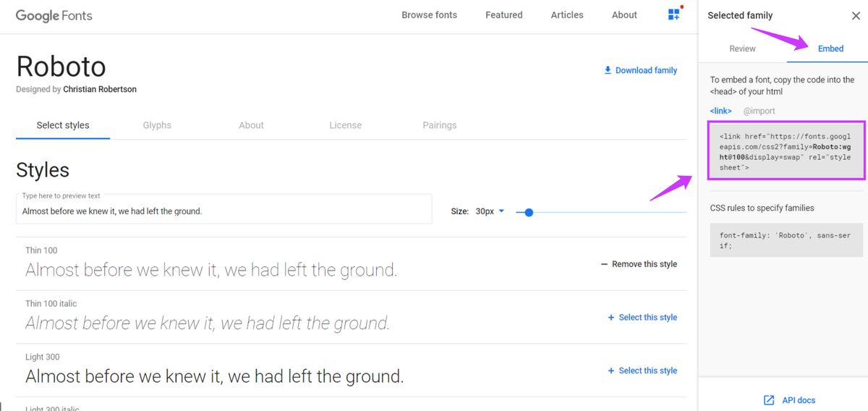Click the 'To embed a font' instruction text
The height and width of the screenshot is (411, 868).
[782, 85]
